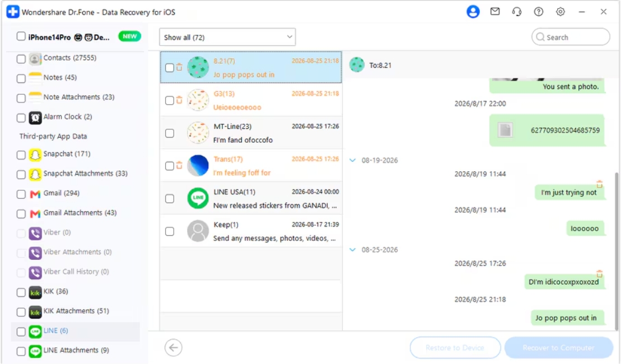Screen dimensions: 621x364
Task: Open the Note Attachments (23) category
Action: [x=78, y=97]
